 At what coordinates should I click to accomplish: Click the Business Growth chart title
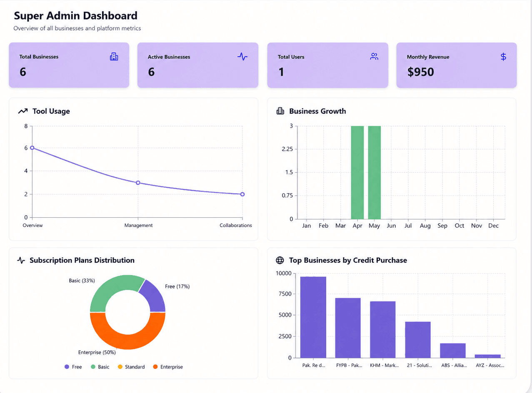[x=317, y=111]
